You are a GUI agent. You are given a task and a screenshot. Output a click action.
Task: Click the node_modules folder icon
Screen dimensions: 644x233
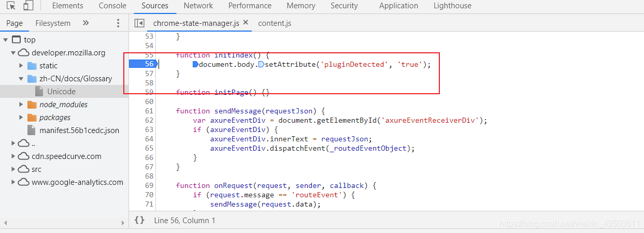coord(32,105)
